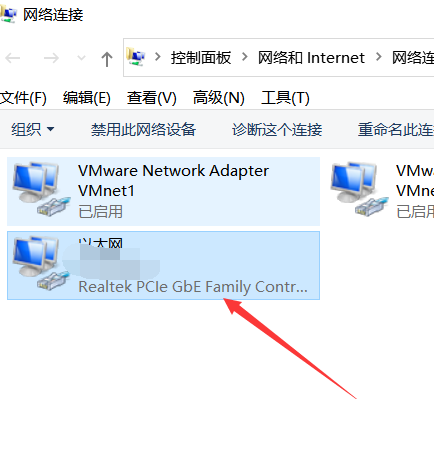The height and width of the screenshot is (449, 434).
Task: Click the back navigation arrow
Action: tap(13, 58)
